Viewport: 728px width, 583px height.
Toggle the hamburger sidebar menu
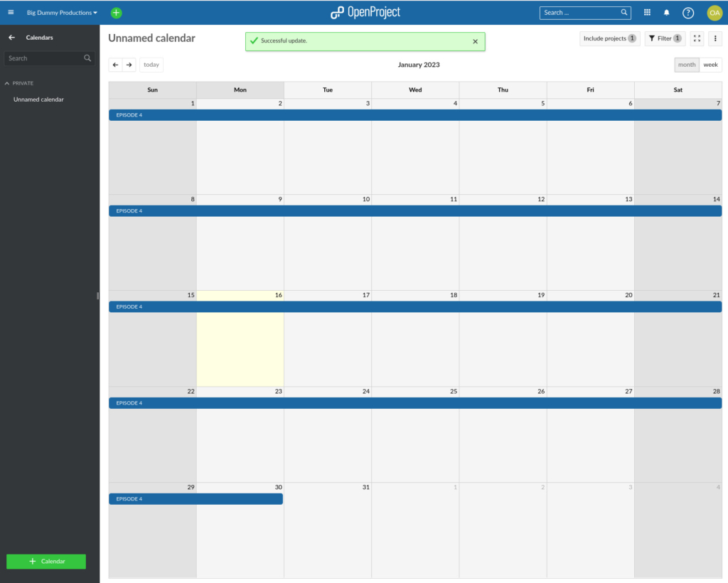10,12
